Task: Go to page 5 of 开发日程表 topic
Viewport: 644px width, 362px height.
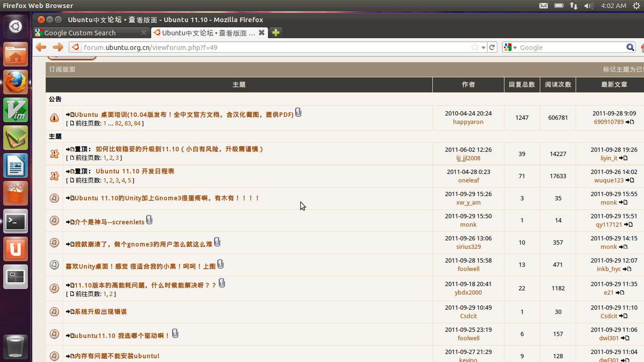Action: 129,181
